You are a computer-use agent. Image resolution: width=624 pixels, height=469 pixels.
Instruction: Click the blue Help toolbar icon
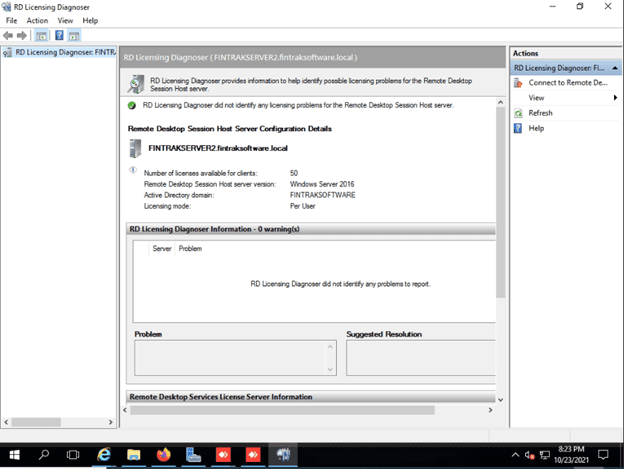pyautogui.click(x=59, y=36)
